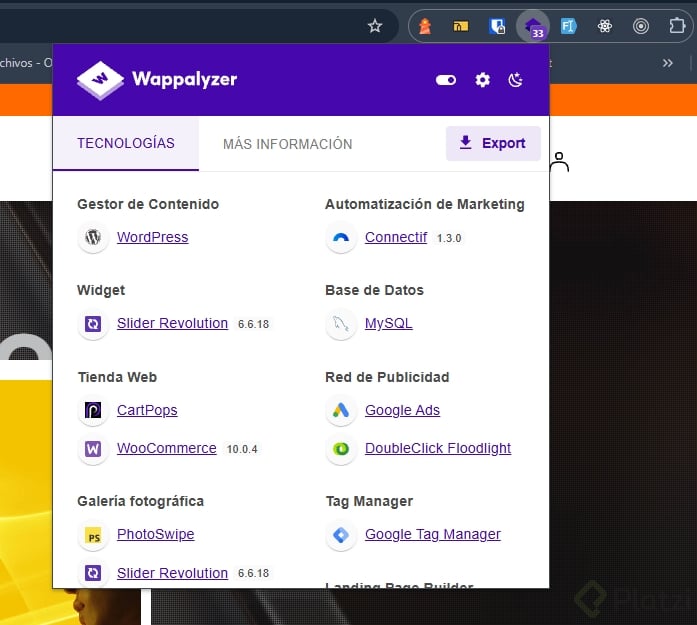
Task: Open the Connectif link
Action: (x=396, y=237)
